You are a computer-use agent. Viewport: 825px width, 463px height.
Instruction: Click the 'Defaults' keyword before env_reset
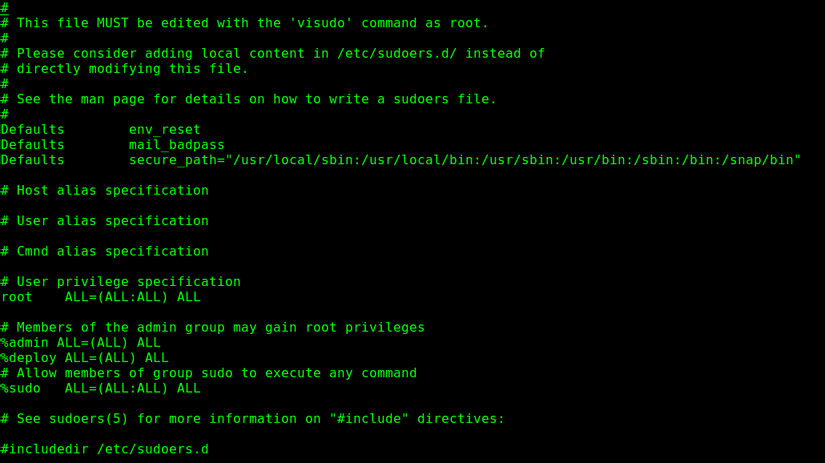click(x=32, y=130)
